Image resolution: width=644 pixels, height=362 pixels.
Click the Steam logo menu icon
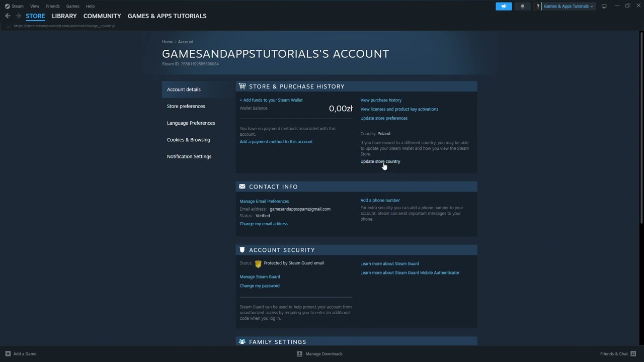(x=7, y=6)
